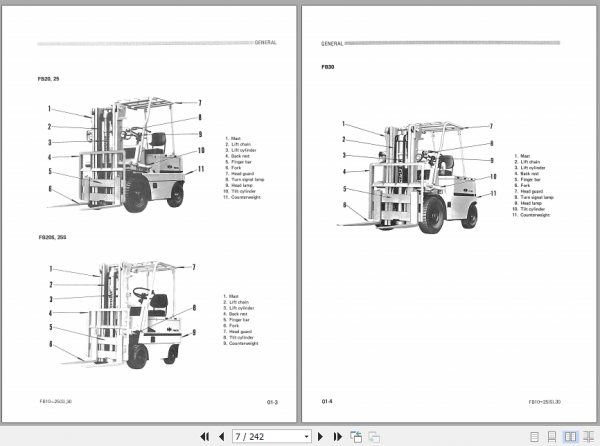Image resolution: width=600 pixels, height=446 pixels.
Task: Click '9. Counterweight' in FB20S, 25S list
Action: (241, 343)
